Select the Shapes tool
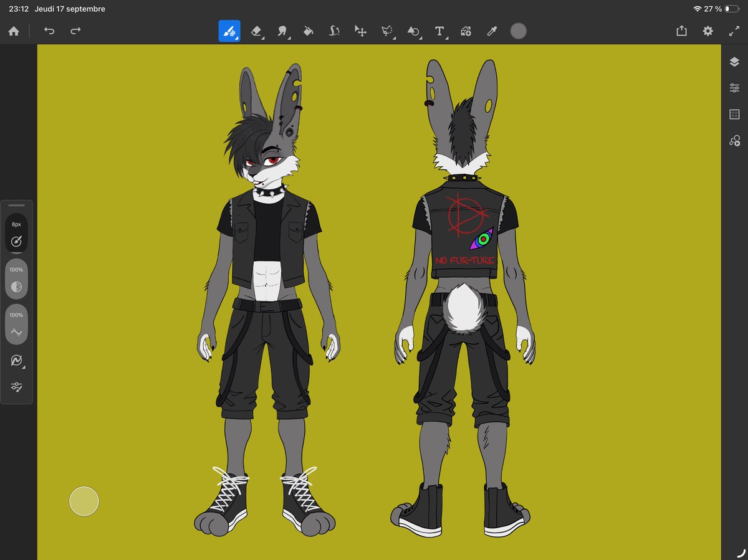This screenshot has height=560, width=748. pyautogui.click(x=413, y=31)
